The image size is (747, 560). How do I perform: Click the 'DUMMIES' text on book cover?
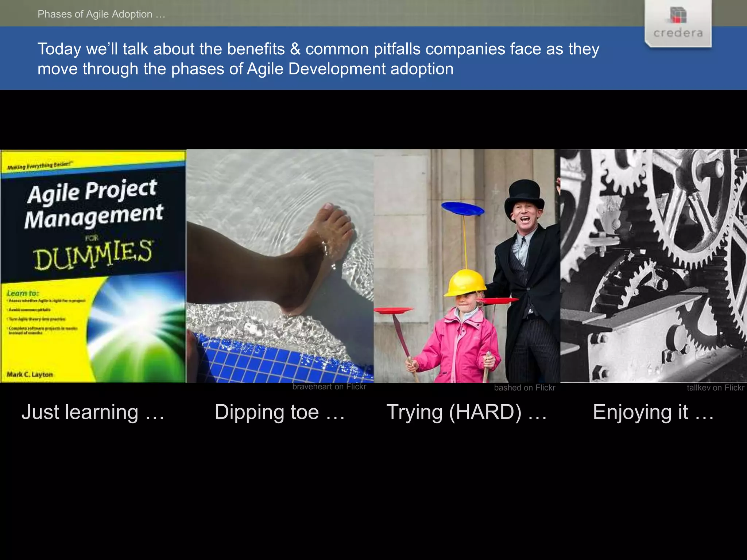(93, 254)
